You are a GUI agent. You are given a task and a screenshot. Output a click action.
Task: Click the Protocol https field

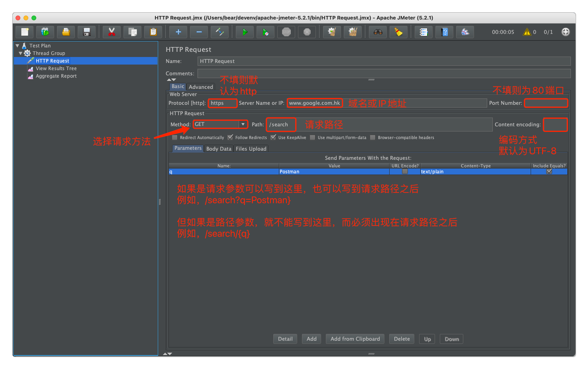coord(223,103)
